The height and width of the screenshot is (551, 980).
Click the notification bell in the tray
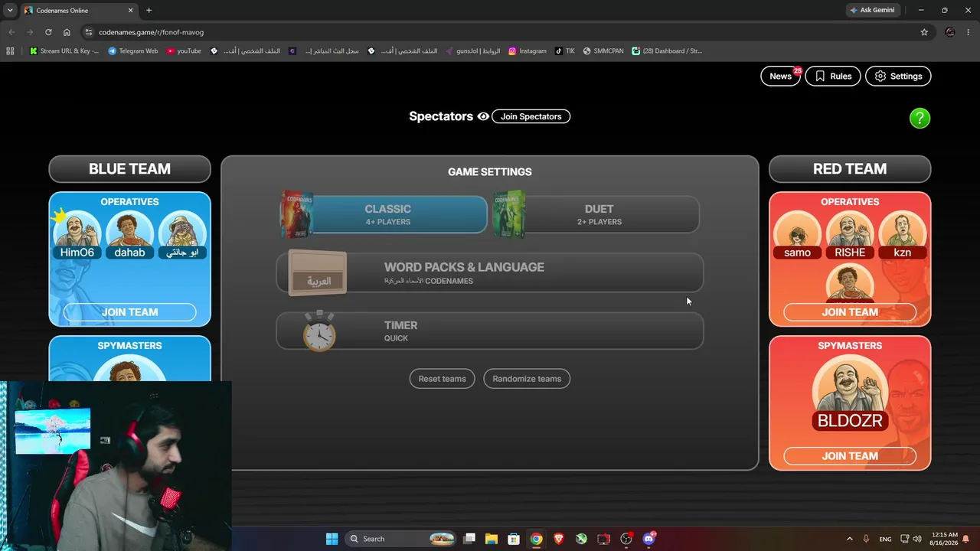coord(966,539)
